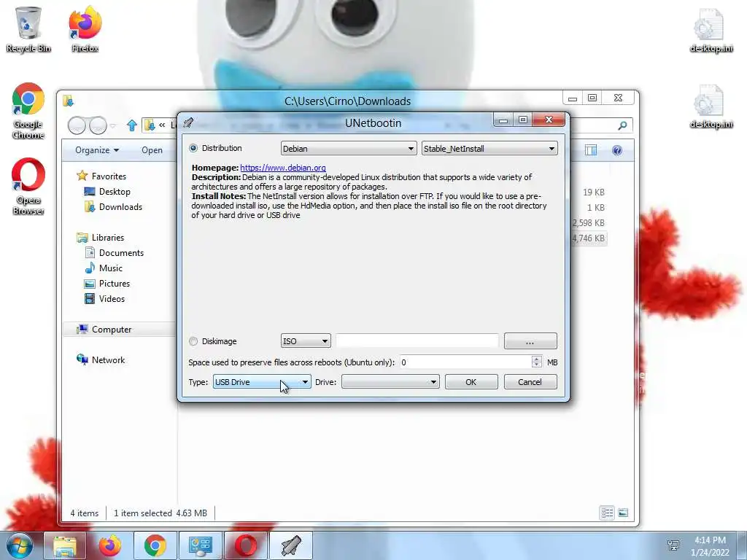Image resolution: width=747 pixels, height=560 pixels.
Task: Click the 19 KB file size entry
Action: point(594,192)
